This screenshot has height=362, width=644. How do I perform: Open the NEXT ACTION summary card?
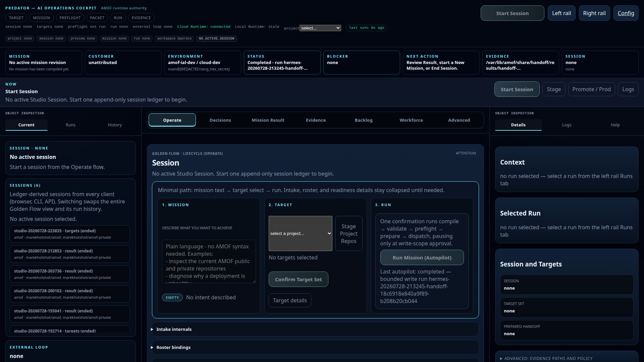(441, 62)
